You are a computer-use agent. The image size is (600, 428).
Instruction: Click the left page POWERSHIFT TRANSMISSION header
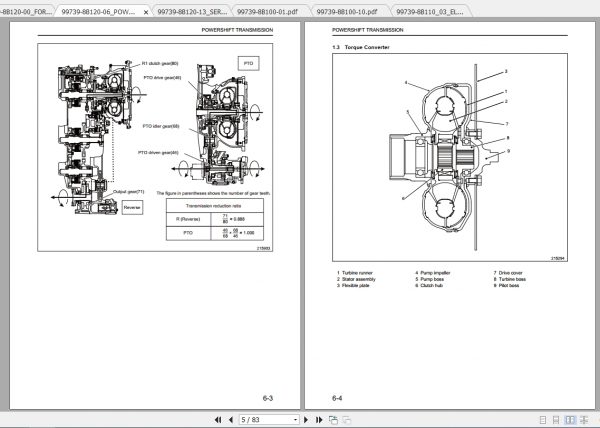coord(237,30)
